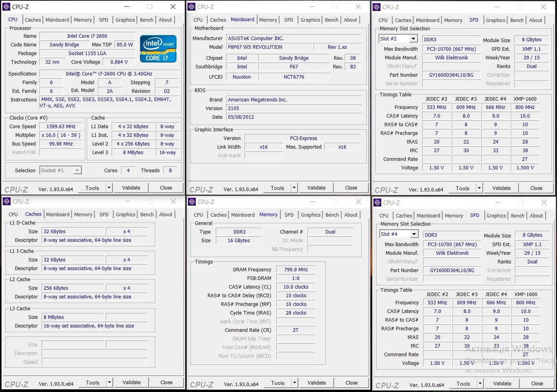Click the Max TDP value 95.0 W
Viewport: 557px width, 392px height.
click(125, 44)
